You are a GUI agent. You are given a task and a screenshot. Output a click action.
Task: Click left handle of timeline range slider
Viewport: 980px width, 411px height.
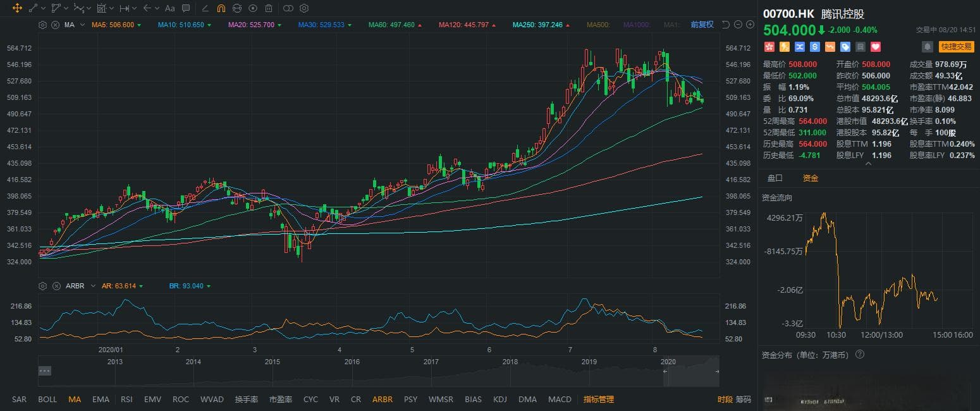tap(664, 371)
